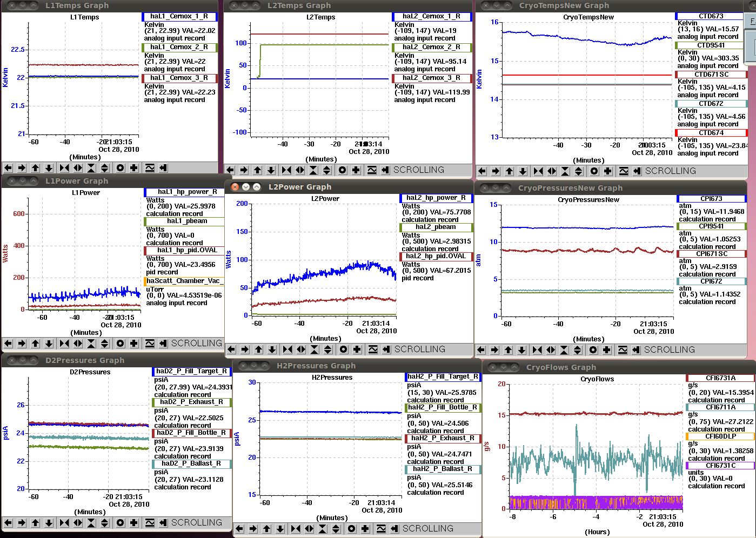Click the SCROLLING status in H2Pressures Graph
The image size is (756, 538).
click(428, 529)
